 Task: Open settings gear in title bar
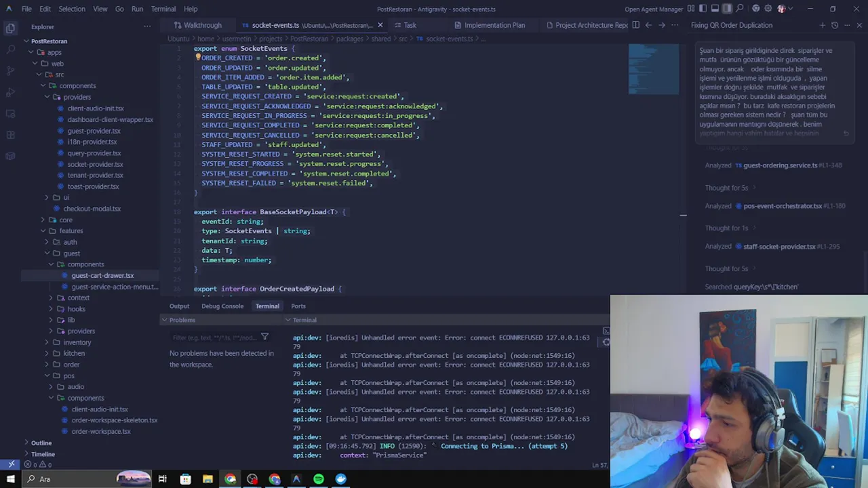[x=768, y=9]
